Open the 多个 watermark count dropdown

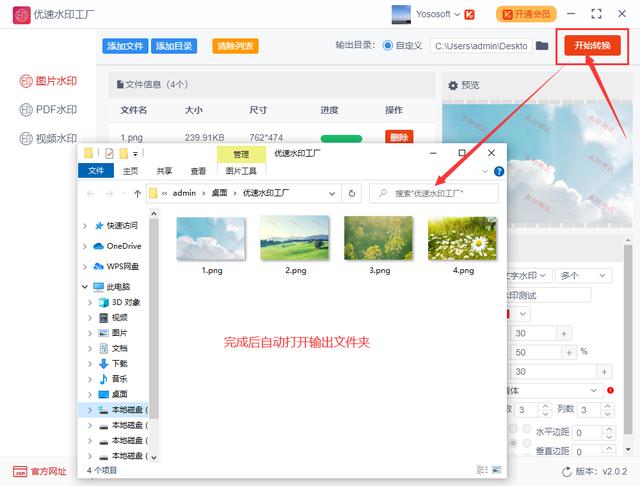pos(583,276)
